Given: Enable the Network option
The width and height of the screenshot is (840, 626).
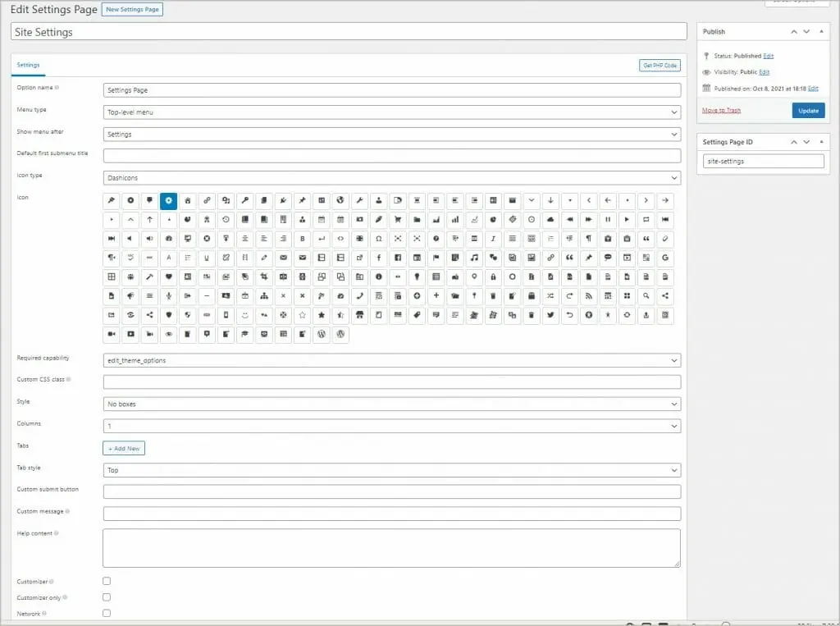Looking at the screenshot, I should pyautogui.click(x=107, y=613).
